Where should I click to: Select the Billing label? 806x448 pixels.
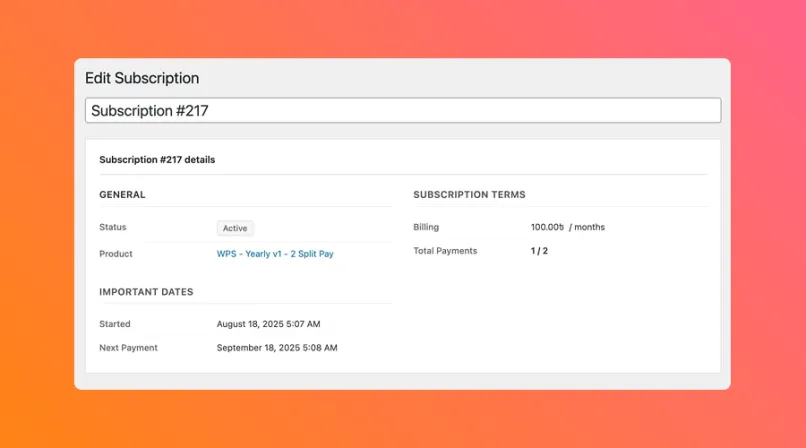[426, 227]
